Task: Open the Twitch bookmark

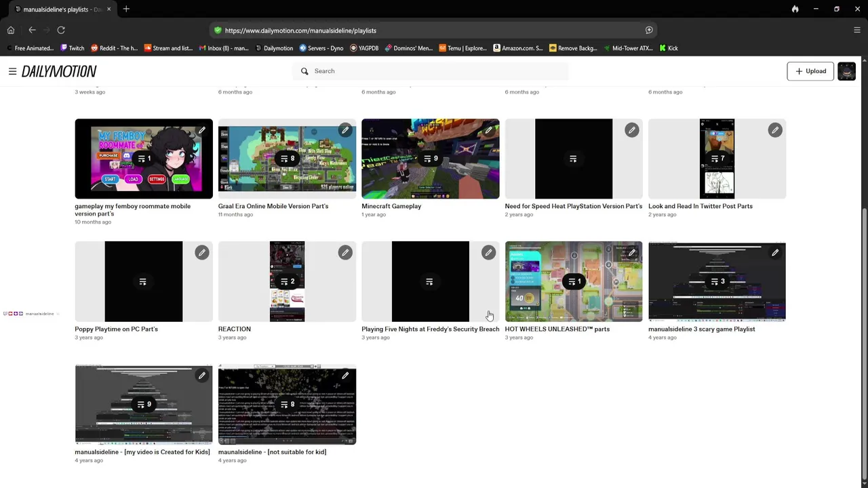Action: pos(73,48)
